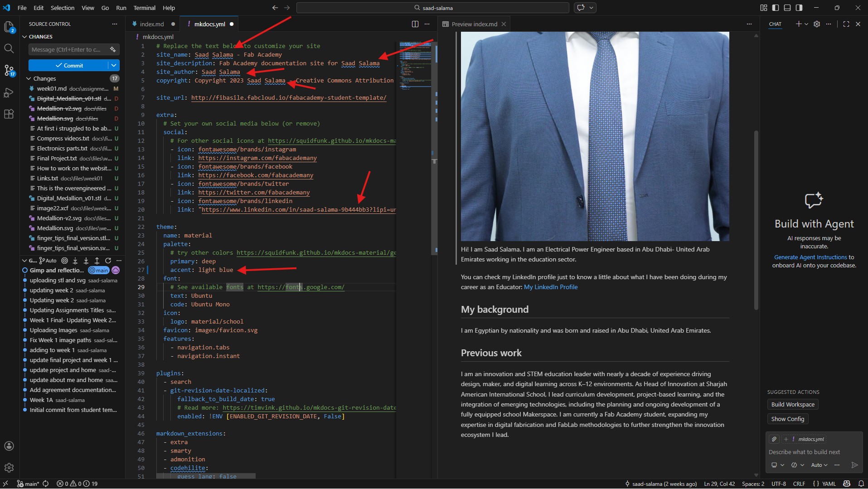Open the Explorer view in the activity bar
Screen dimensions: 868x489
pyautogui.click(x=9, y=27)
